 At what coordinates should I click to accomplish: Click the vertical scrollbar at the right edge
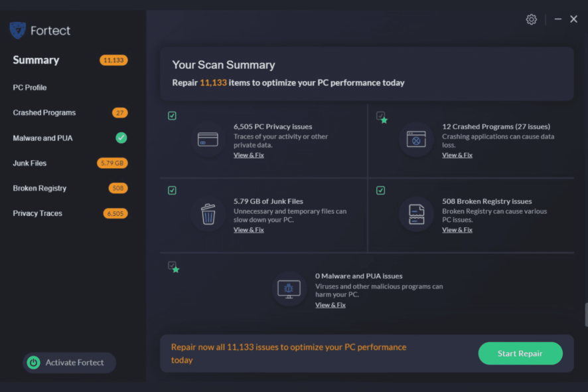[586, 314]
